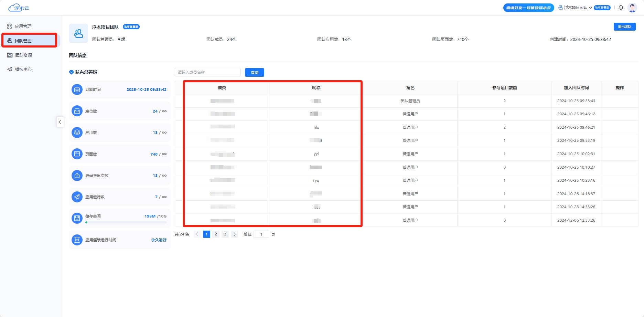Click the 储存空间 usage progress bar
644x317 pixels.
[x=126, y=222]
